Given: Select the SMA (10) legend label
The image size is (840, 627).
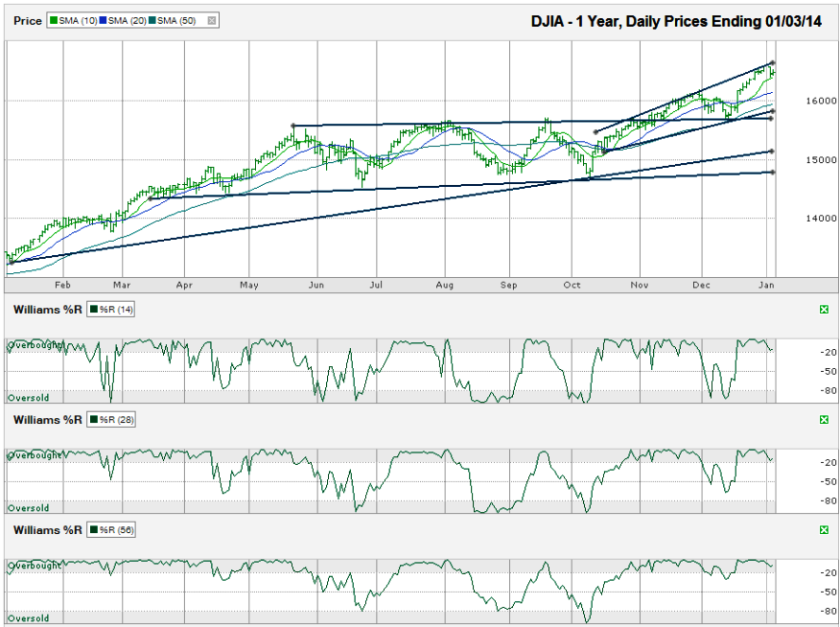Looking at the screenshot, I should coord(78,21).
